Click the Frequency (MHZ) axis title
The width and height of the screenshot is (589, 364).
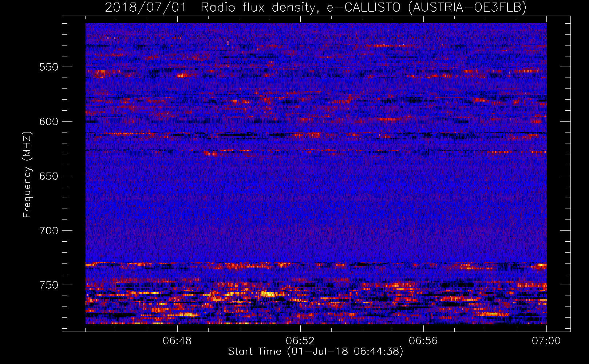pos(27,175)
